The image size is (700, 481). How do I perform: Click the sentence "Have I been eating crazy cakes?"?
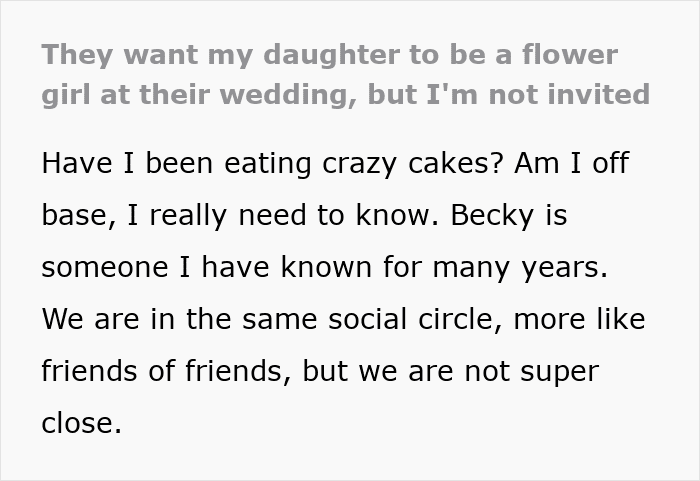point(268,164)
